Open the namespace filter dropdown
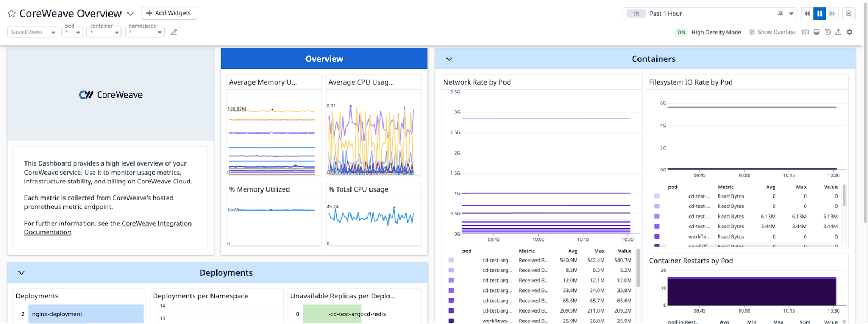This screenshot has height=324, width=868. pos(145,32)
